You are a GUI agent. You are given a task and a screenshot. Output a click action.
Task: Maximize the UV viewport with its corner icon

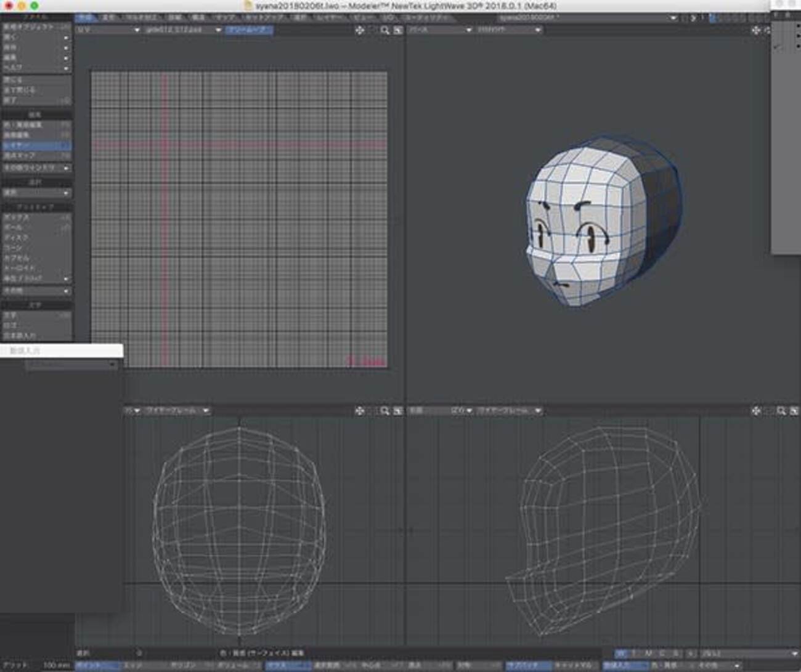398,30
